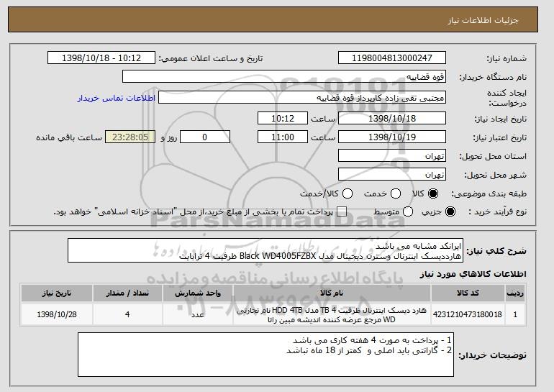The image size is (554, 392).
Task: Click the validity time field 11:00
Action: tap(283, 137)
